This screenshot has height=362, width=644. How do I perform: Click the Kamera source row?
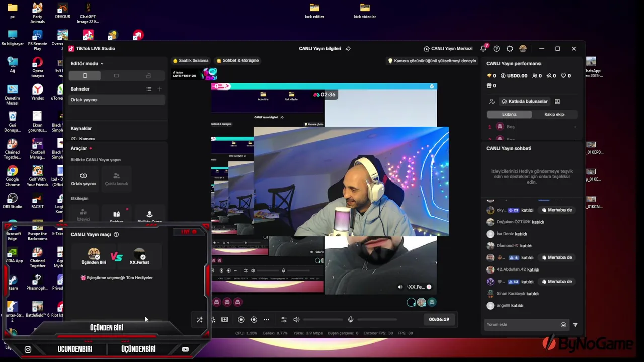pyautogui.click(x=117, y=139)
